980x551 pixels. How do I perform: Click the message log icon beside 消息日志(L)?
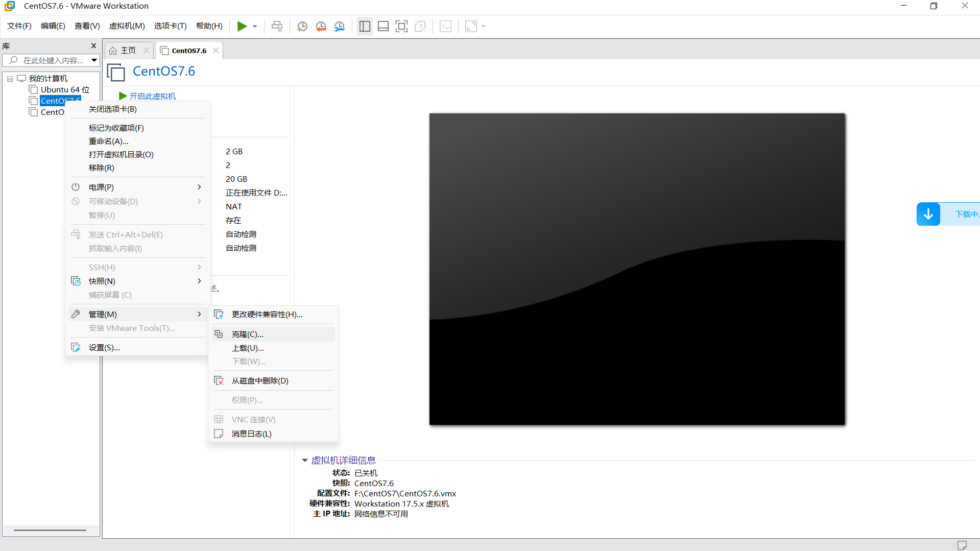(219, 434)
